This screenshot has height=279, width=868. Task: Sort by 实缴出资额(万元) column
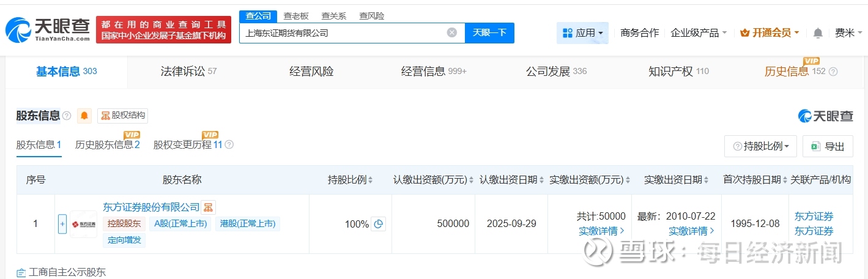[627, 180]
